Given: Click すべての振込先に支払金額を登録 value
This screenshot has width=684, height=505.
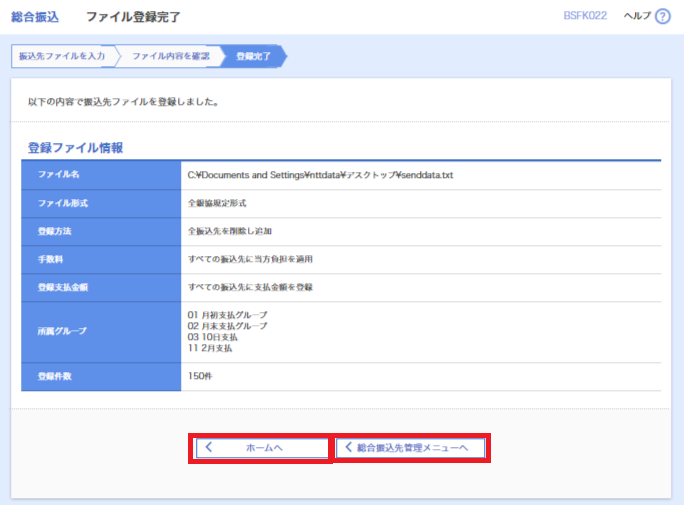Looking at the screenshot, I should click(250, 287).
